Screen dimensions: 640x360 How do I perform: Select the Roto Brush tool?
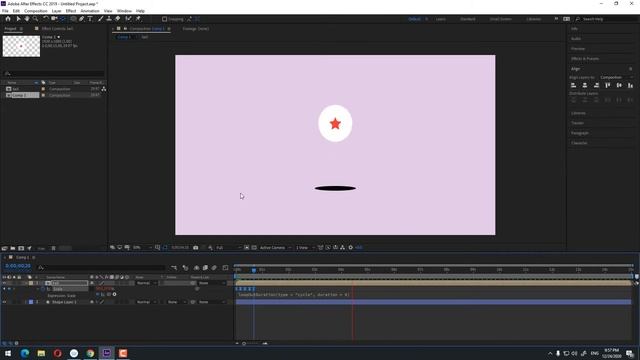coord(129,19)
